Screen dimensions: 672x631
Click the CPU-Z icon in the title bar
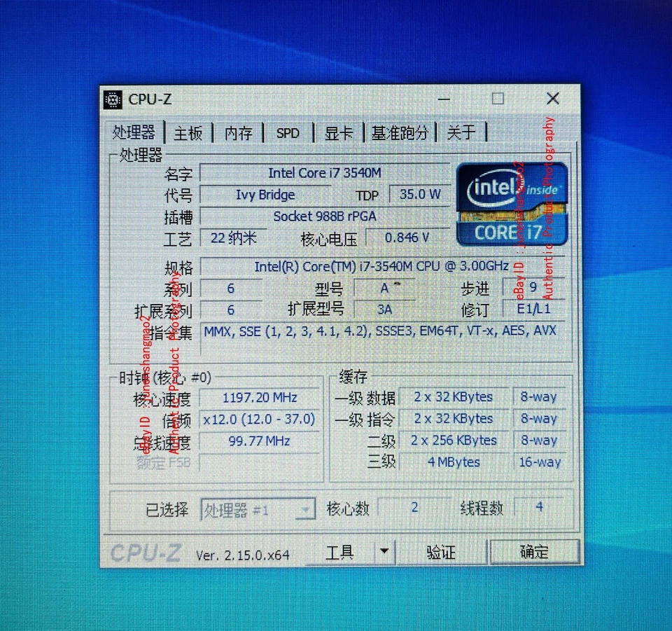112,99
